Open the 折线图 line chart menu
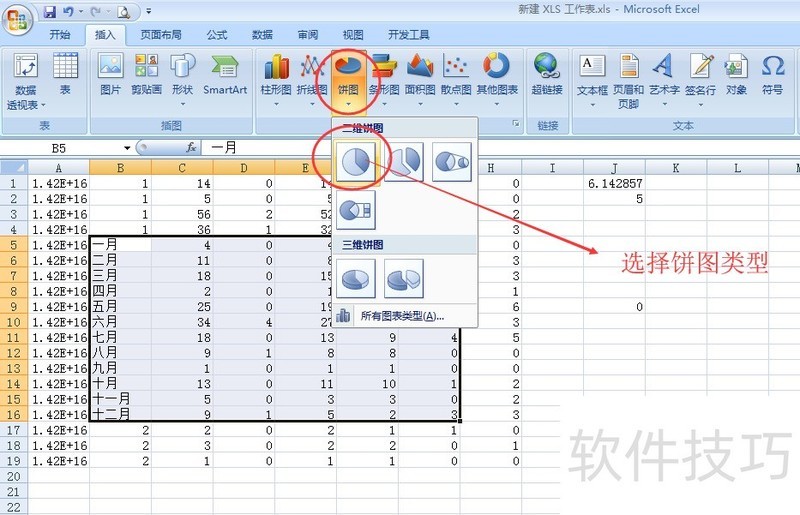 312,81
